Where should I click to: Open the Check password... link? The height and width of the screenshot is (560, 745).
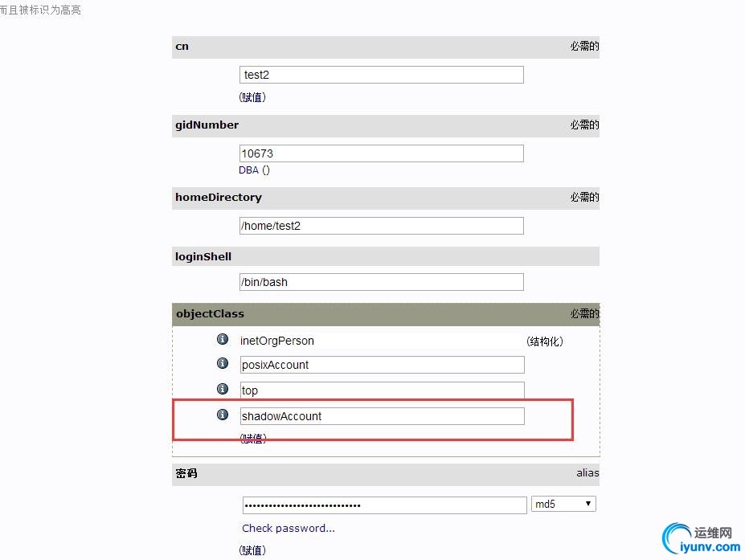(x=289, y=528)
